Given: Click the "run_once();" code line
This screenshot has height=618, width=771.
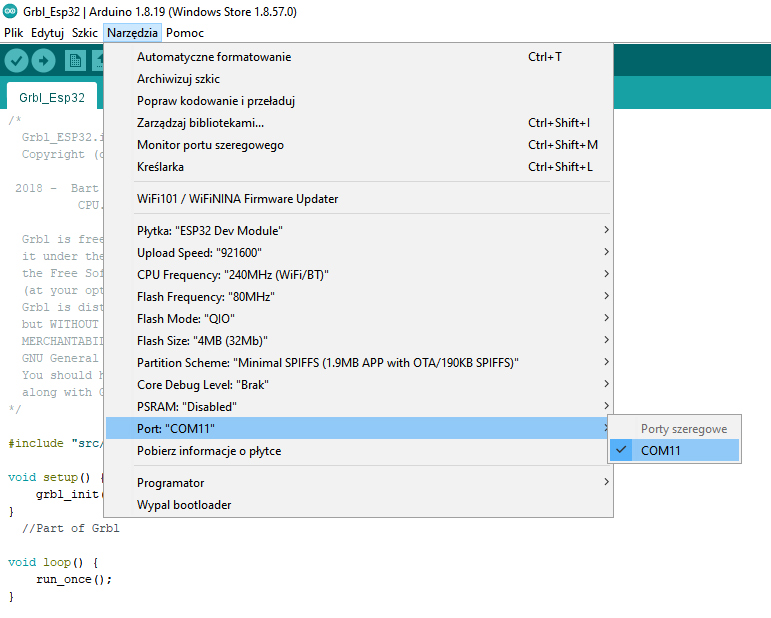Looking at the screenshot, I should coord(74,579).
